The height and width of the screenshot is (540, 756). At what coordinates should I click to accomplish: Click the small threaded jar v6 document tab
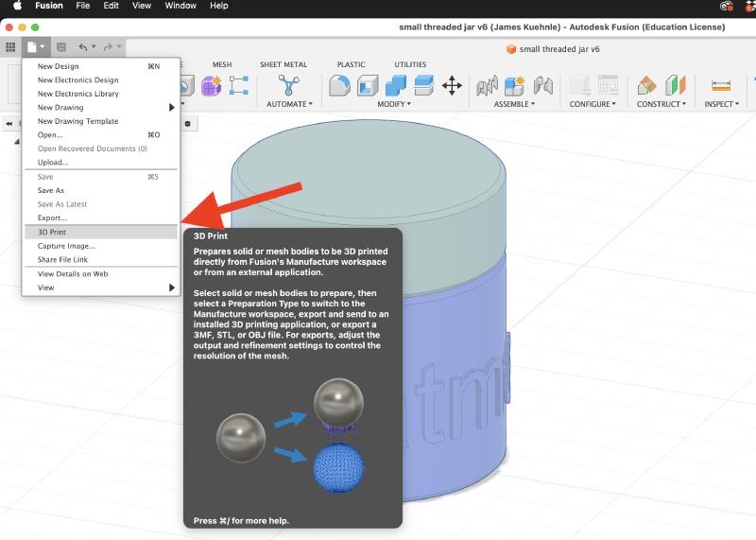point(553,49)
